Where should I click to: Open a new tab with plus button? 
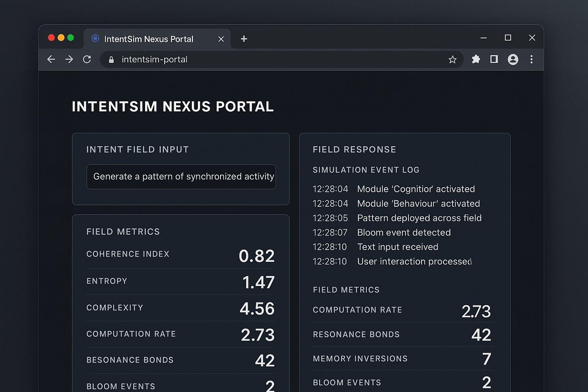pos(244,39)
